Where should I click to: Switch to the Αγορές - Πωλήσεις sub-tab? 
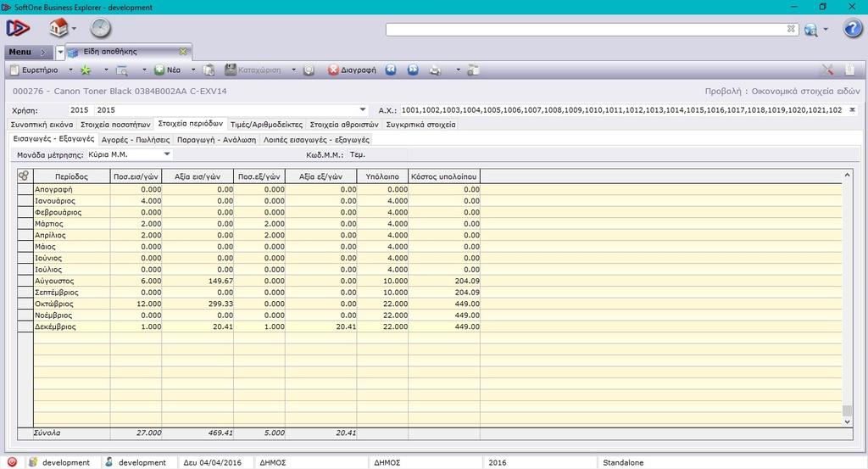136,140
